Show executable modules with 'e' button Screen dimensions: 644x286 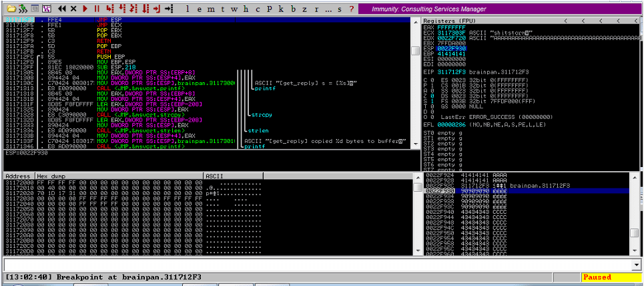[201, 9]
